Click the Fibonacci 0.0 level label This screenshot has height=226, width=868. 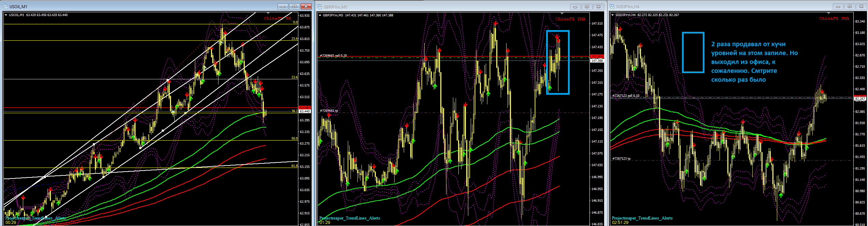click(296, 22)
